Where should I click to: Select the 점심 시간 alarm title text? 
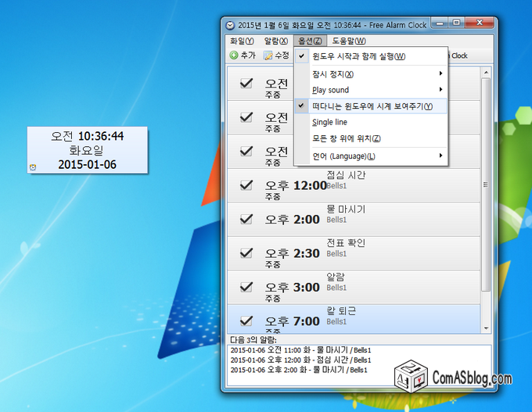point(346,175)
